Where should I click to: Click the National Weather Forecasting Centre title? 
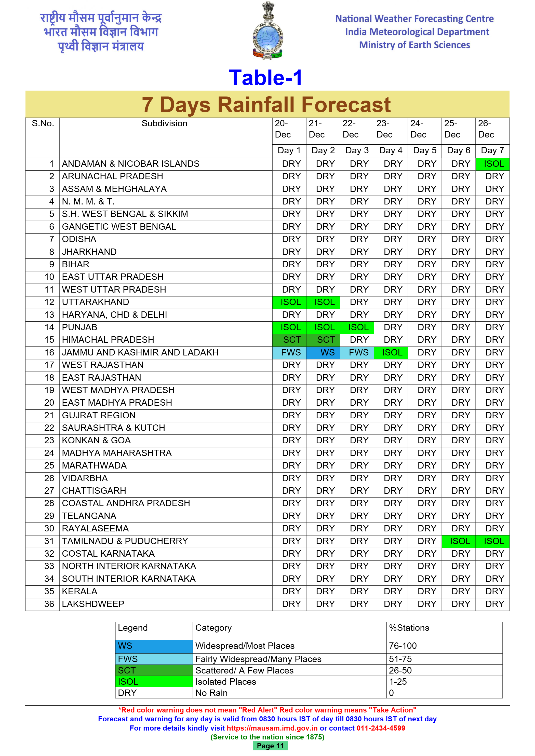[x=414, y=19]
